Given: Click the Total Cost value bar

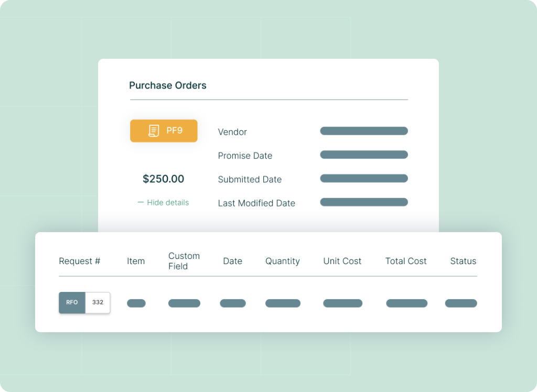Looking at the screenshot, I should tap(406, 303).
